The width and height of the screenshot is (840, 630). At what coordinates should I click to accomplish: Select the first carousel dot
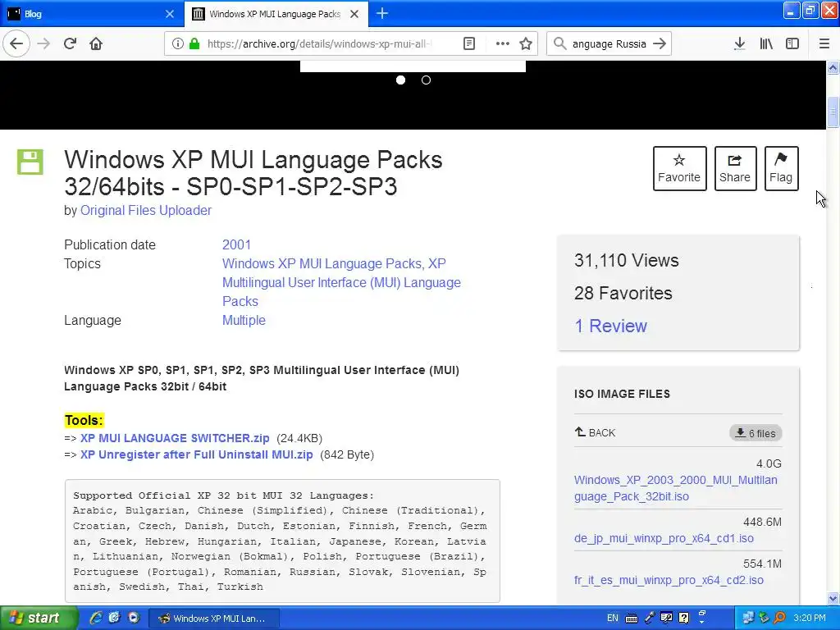(x=400, y=80)
